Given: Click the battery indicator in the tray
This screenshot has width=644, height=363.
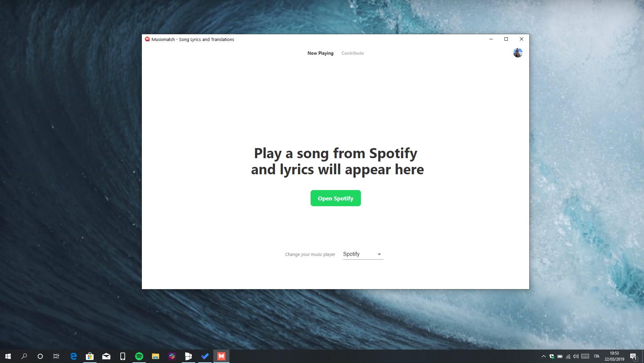Looking at the screenshot, I should 560,356.
